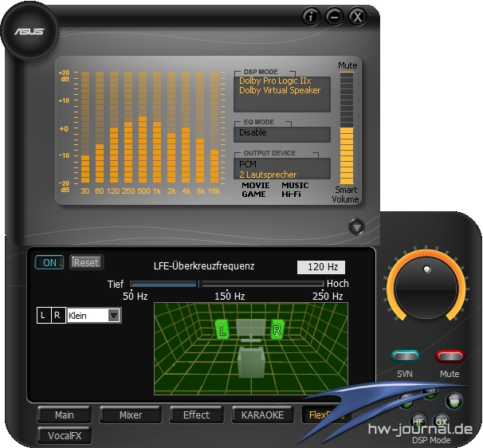Collapse the panel with the down-arrow button
The image size is (483, 448).
357,227
